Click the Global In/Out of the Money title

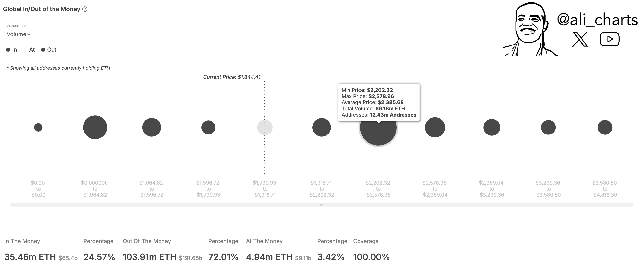coord(41,9)
